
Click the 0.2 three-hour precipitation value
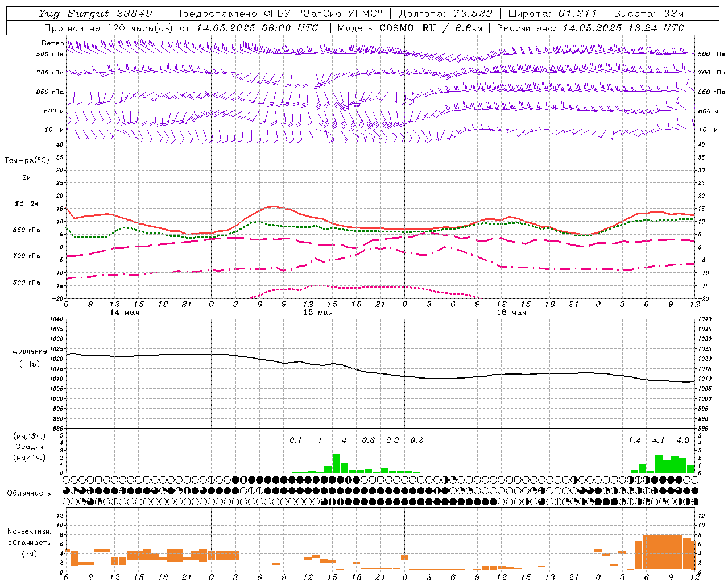(417, 440)
